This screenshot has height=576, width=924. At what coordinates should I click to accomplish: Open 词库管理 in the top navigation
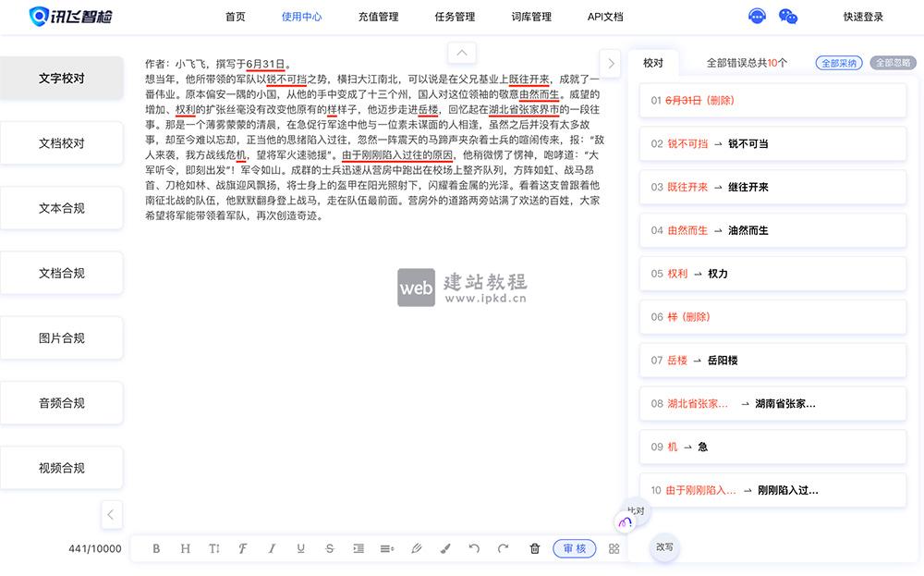[529, 16]
